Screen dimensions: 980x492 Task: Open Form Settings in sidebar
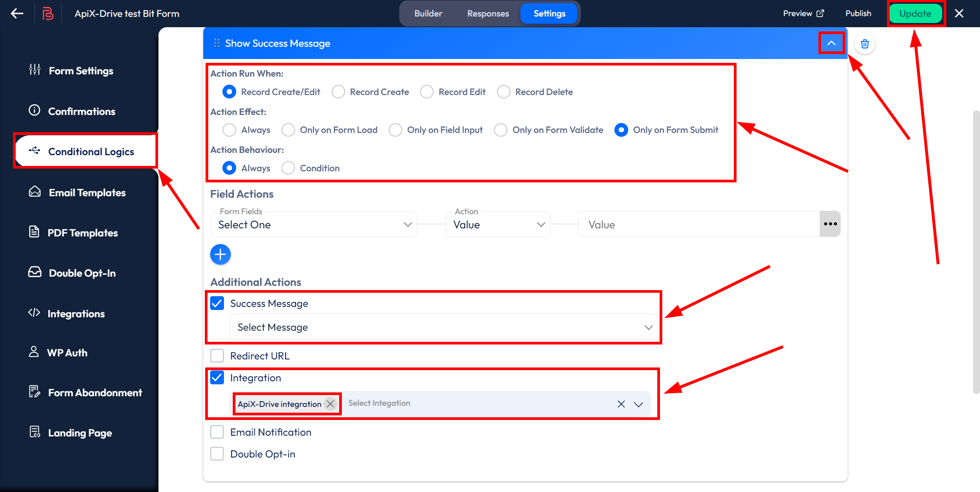(81, 71)
